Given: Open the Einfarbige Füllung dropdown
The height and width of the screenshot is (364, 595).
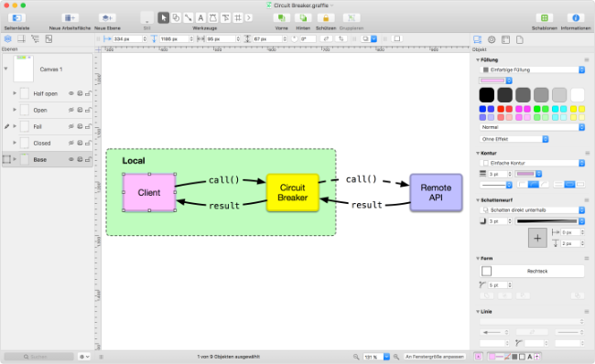Looking at the screenshot, I should (x=532, y=70).
